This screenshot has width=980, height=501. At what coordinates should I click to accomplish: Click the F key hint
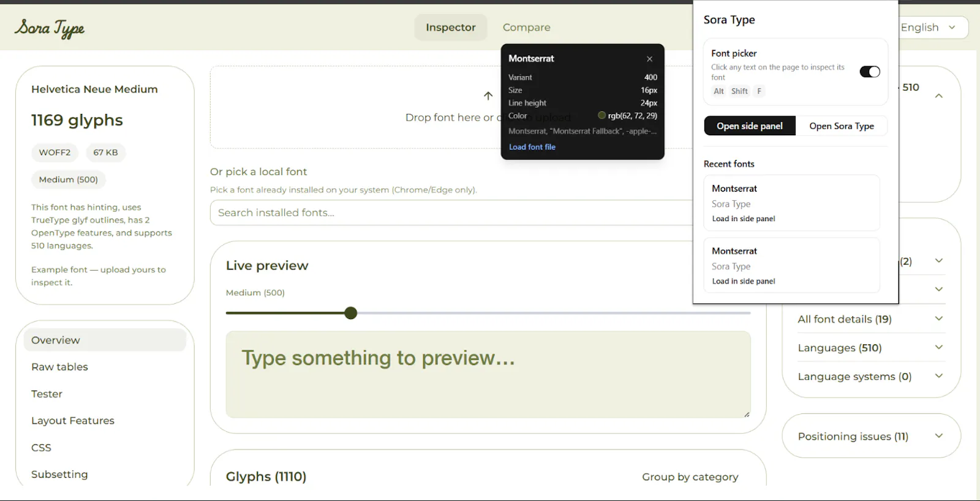click(759, 91)
